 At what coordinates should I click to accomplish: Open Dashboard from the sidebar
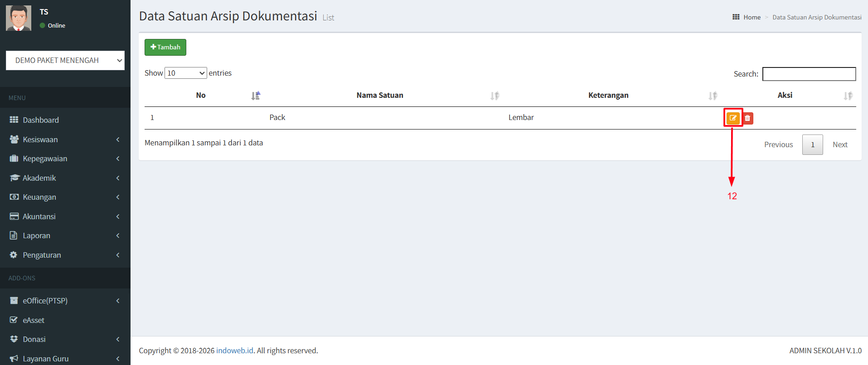coord(41,120)
